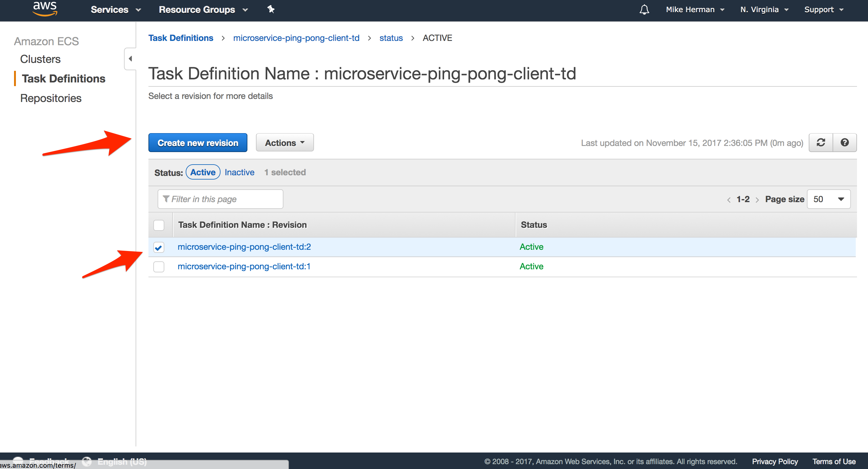Go to the previous results page arrow

[x=728, y=200]
